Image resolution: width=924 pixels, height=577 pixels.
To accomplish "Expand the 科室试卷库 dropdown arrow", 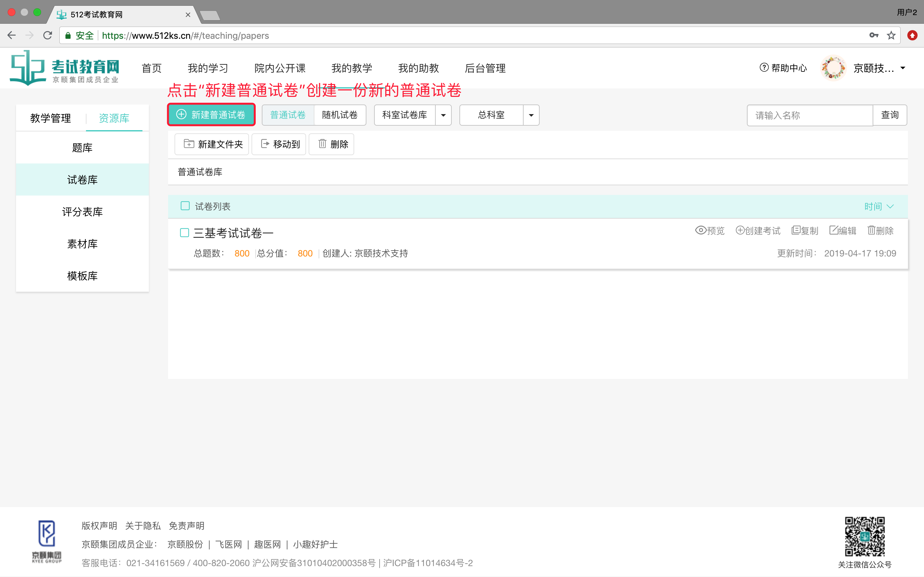I will pos(443,115).
